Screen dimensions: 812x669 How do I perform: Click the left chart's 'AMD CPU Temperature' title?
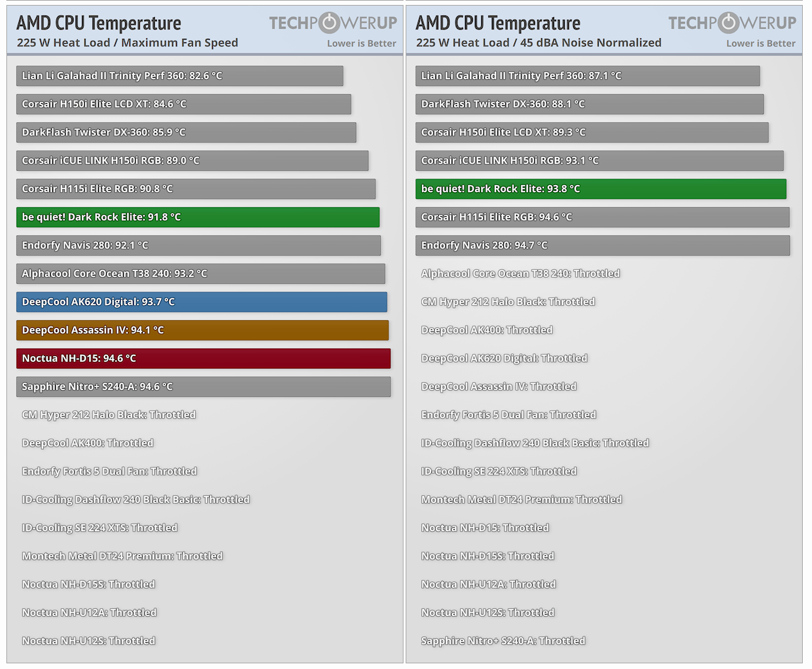coord(99,23)
